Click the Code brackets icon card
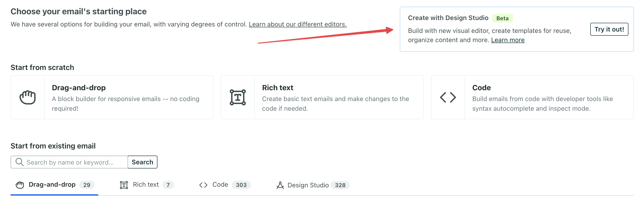The width and height of the screenshot is (644, 206). point(448,97)
